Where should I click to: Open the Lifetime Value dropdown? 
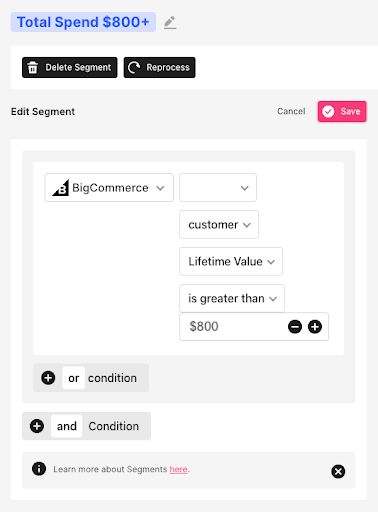point(231,262)
